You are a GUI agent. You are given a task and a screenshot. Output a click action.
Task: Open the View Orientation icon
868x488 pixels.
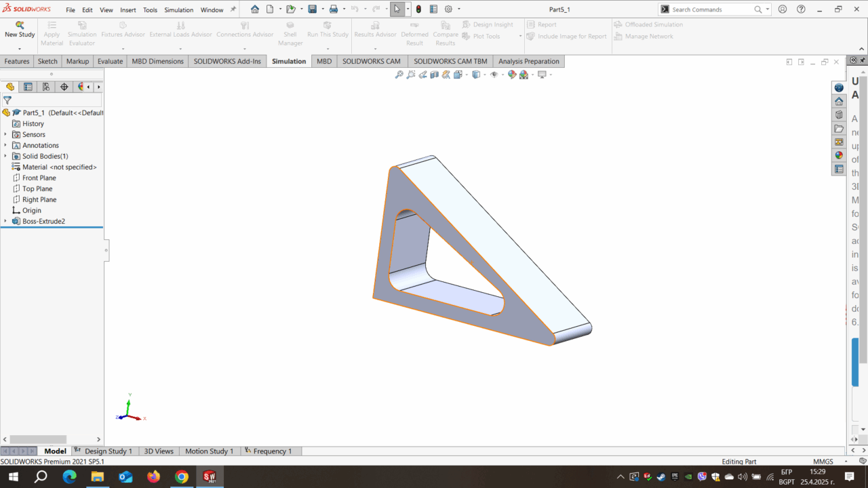pyautogui.click(x=458, y=75)
